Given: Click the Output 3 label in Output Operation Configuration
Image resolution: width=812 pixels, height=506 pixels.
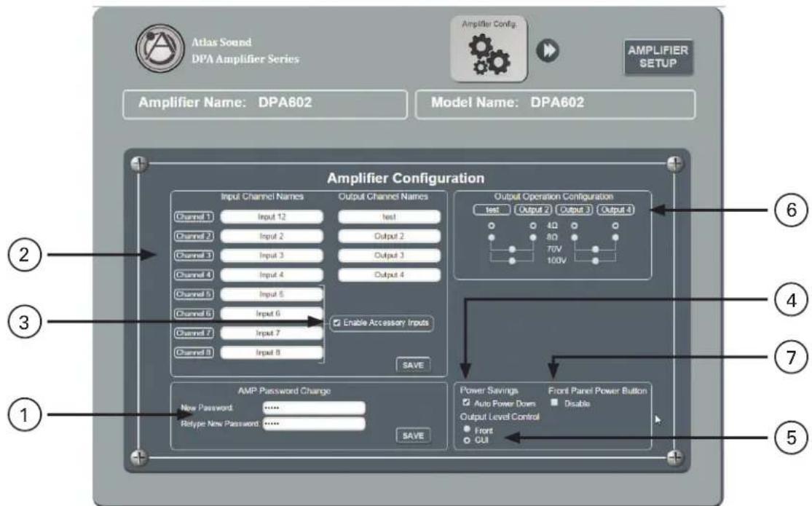Looking at the screenshot, I should [575, 210].
